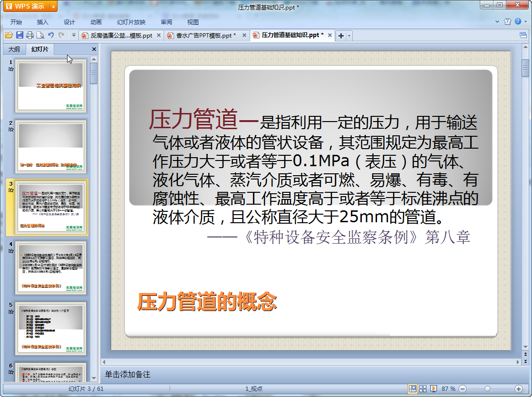532x397 pixels.
Task: Click the 《特种设备安全监察条例》第八章 citation text
Action: point(356,237)
